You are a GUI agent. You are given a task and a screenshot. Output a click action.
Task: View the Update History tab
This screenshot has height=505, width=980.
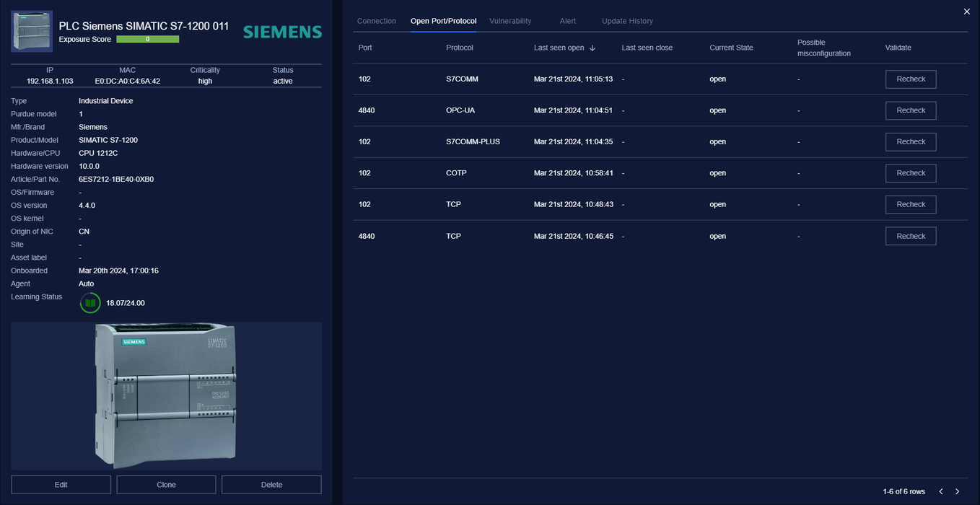[627, 21]
